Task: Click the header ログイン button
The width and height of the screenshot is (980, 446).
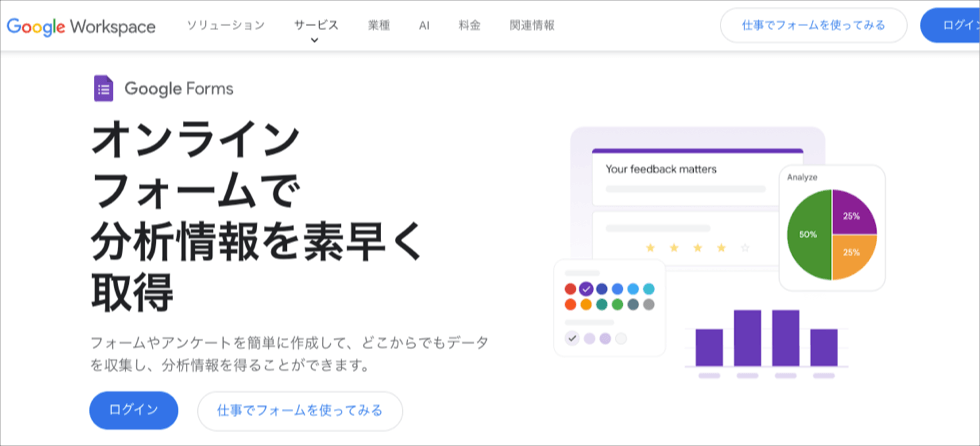Action: pos(951,26)
